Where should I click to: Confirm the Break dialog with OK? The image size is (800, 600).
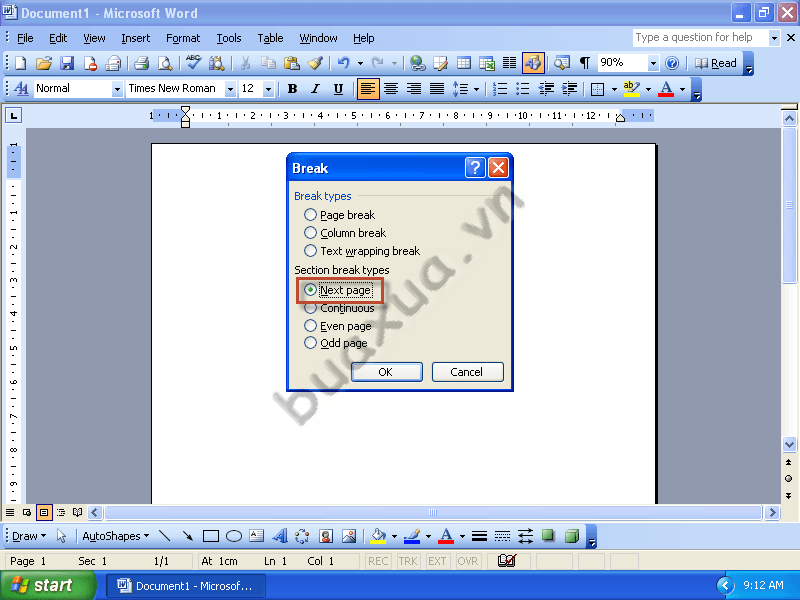coord(386,372)
